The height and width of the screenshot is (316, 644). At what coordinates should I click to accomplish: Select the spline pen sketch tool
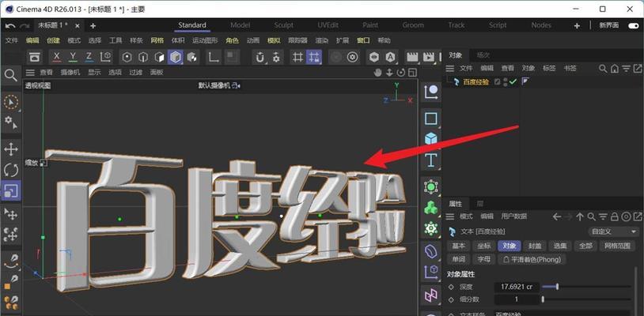click(10, 260)
